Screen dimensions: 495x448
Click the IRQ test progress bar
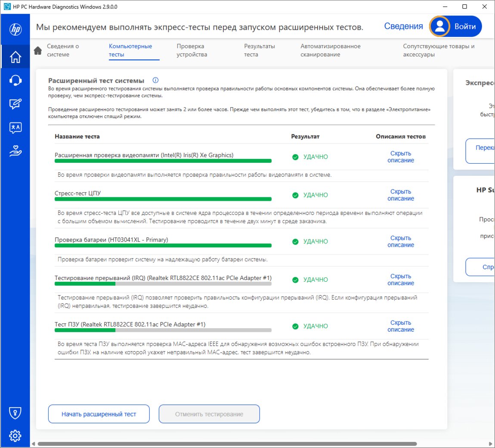(163, 284)
